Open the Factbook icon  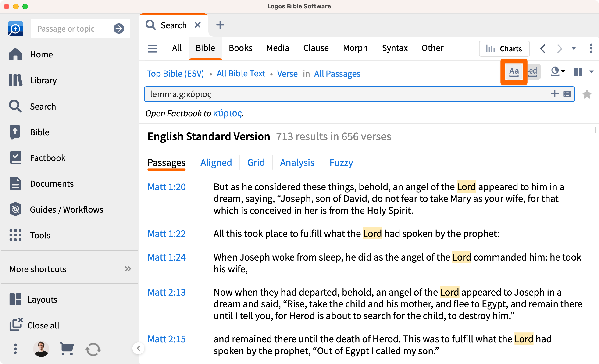pos(15,158)
